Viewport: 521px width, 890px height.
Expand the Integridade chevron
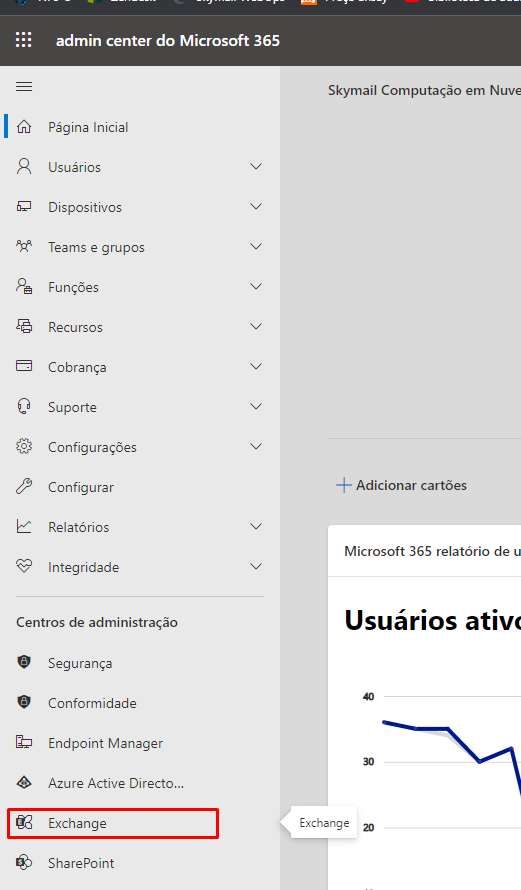(x=257, y=566)
